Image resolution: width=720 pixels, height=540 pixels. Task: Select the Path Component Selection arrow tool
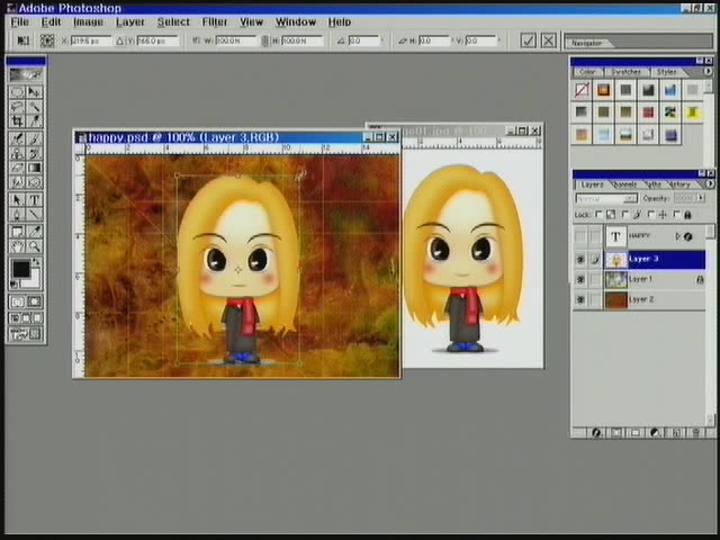[17, 200]
